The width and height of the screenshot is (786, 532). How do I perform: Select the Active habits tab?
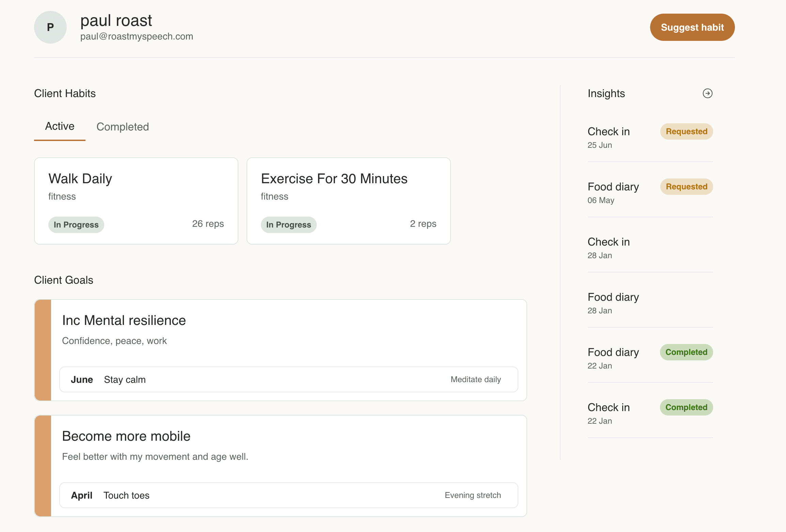click(x=60, y=126)
